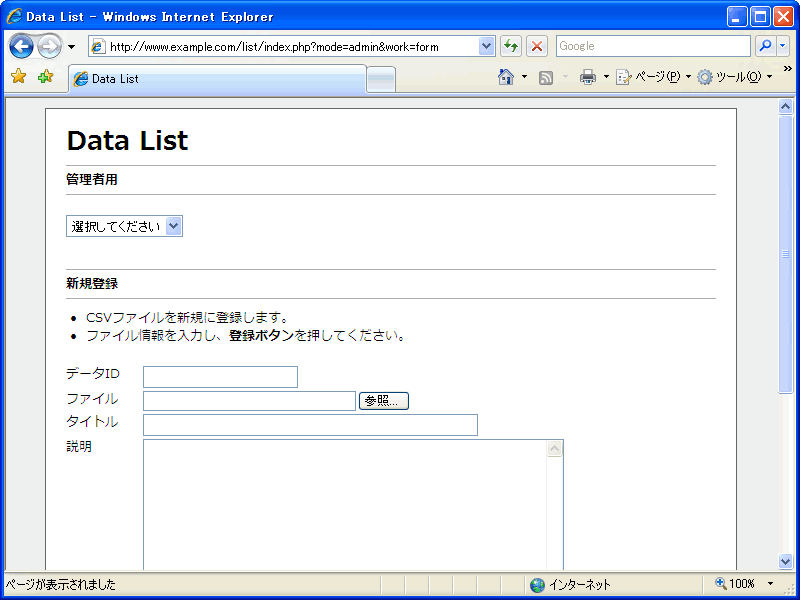
Task: Open the ページ(P) menu
Action: [x=650, y=77]
